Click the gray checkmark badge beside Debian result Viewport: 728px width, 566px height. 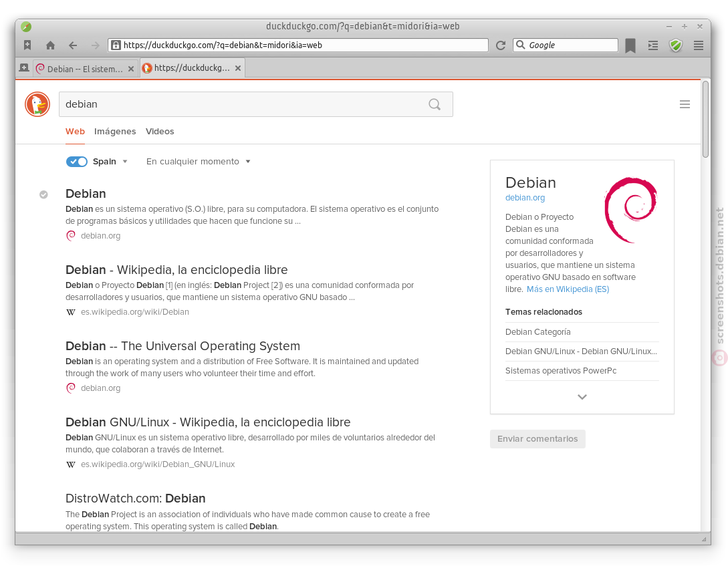pyautogui.click(x=43, y=194)
